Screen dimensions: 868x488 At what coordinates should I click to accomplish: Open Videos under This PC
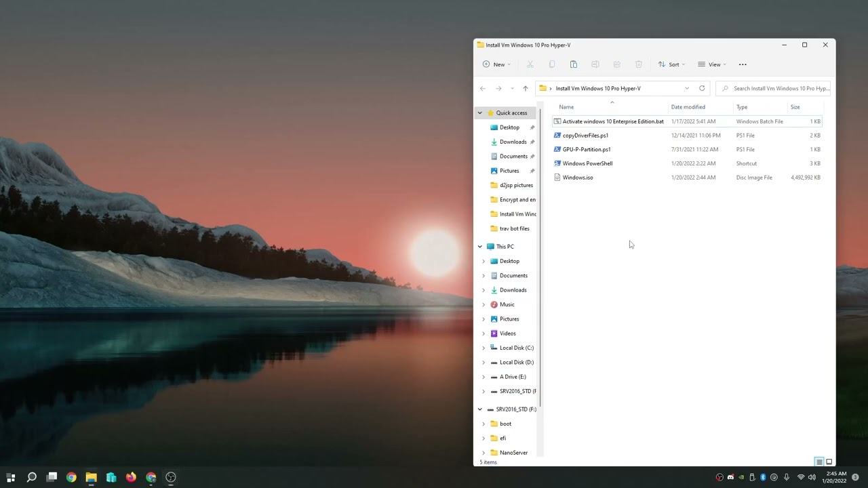[x=507, y=333]
